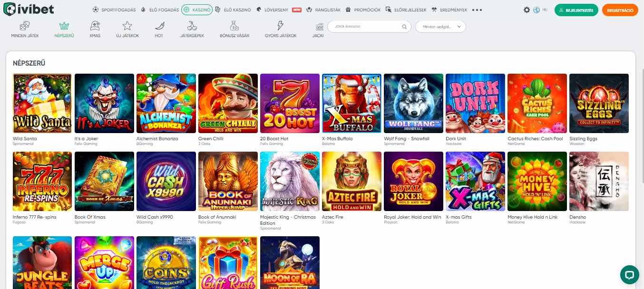Open the 20 Boost Hot thumbnail
The height and width of the screenshot is (289, 644).
[x=290, y=103]
